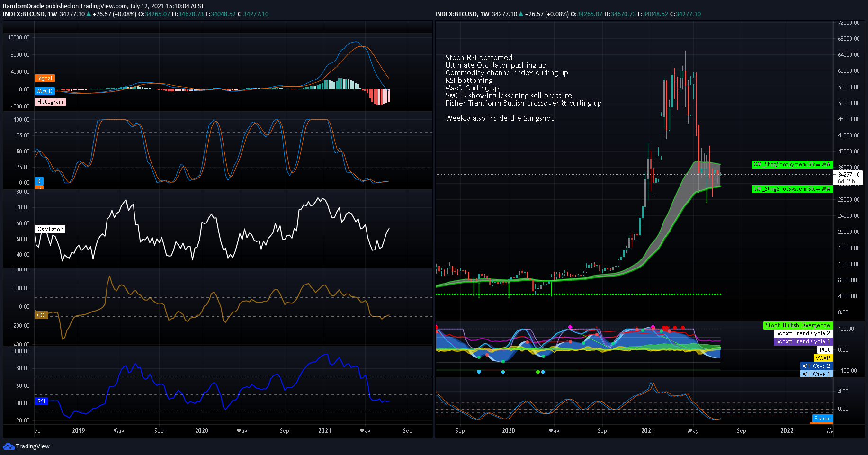This screenshot has height=455, width=868.
Task: Click the 6d 19h countdown label
Action: (x=847, y=181)
